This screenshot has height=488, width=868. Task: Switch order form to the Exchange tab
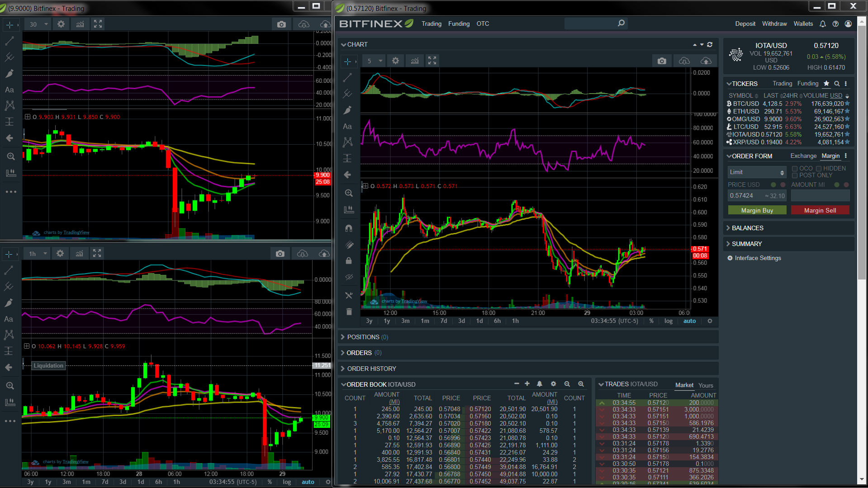point(803,156)
